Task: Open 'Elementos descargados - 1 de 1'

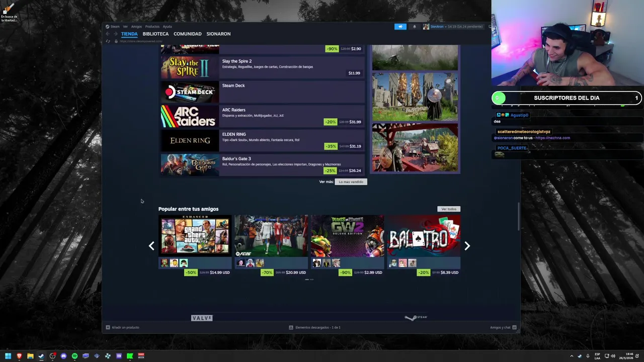Action: tap(318, 327)
